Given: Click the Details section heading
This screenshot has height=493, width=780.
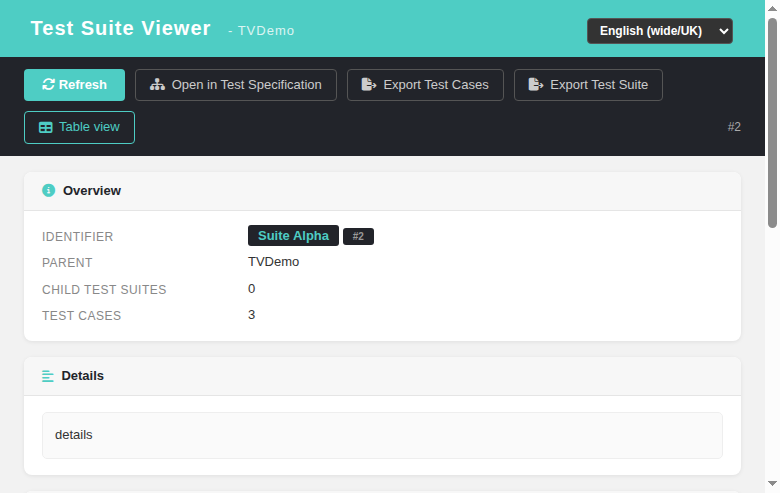Looking at the screenshot, I should (x=83, y=376).
